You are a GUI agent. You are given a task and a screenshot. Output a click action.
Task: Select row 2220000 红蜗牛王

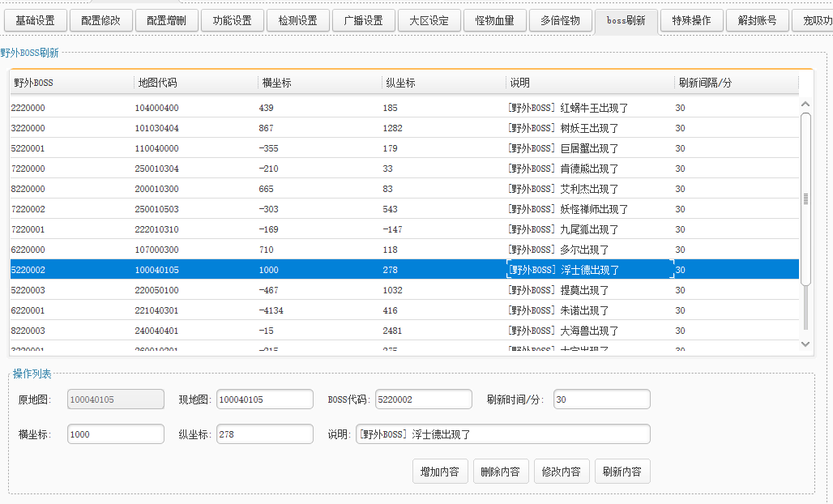[x=404, y=108]
